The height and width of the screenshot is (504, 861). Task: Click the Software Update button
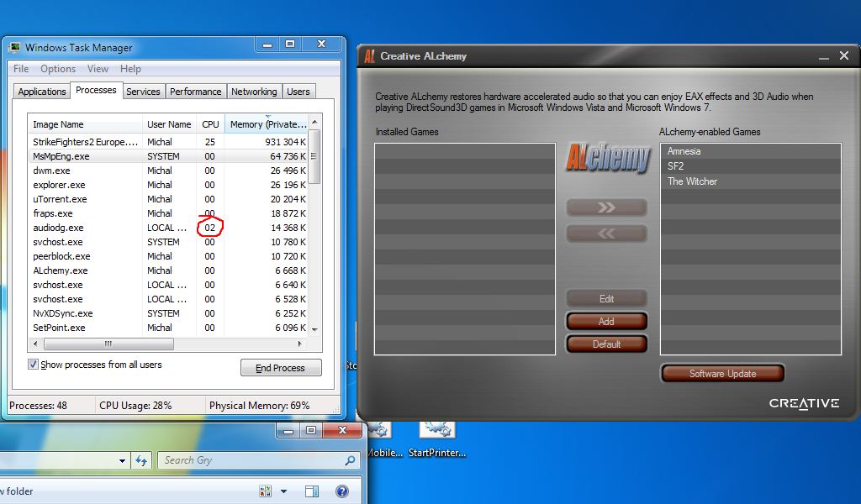tap(722, 374)
